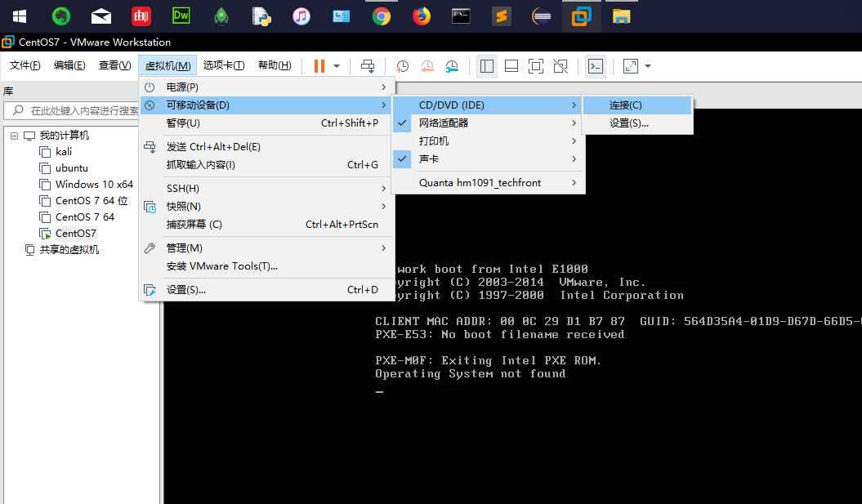Open Eclipse from the taskbar
Image resolution: width=862 pixels, height=504 pixels.
(x=542, y=16)
